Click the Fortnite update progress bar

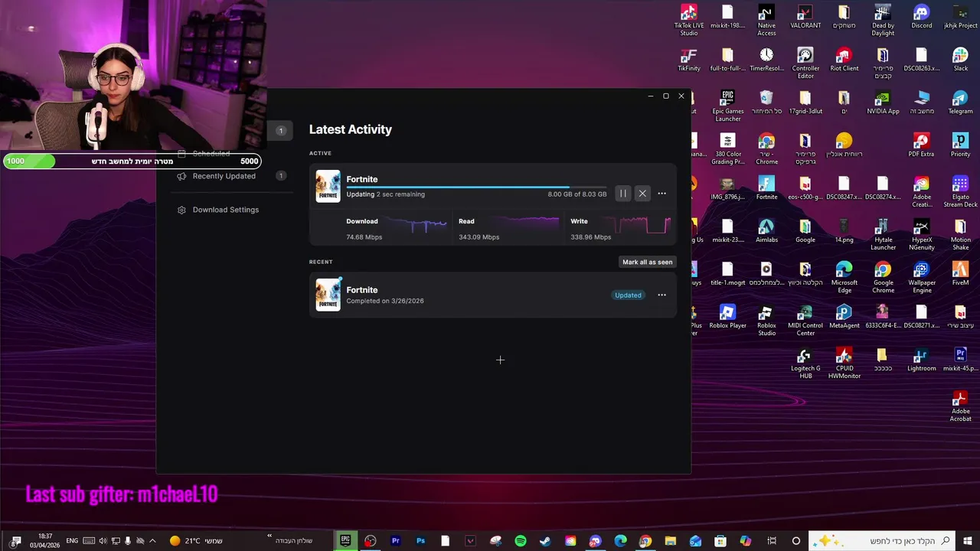tap(476, 187)
